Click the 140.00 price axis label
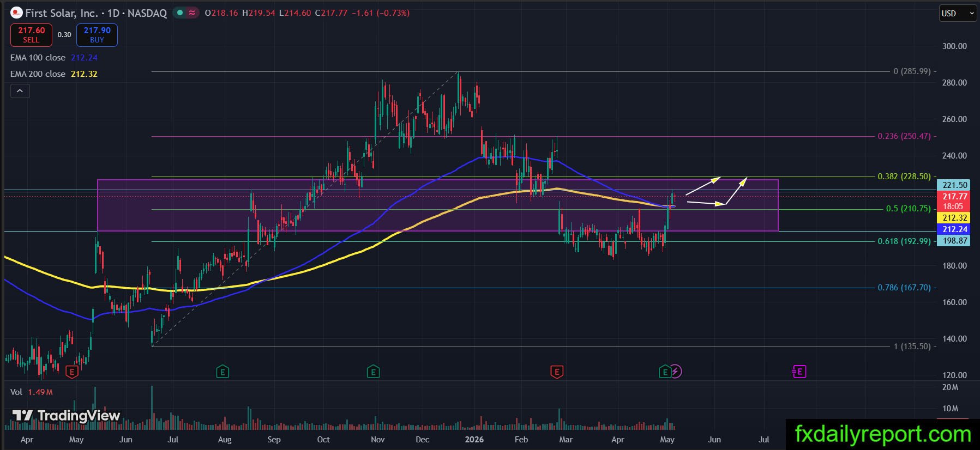 [954, 339]
